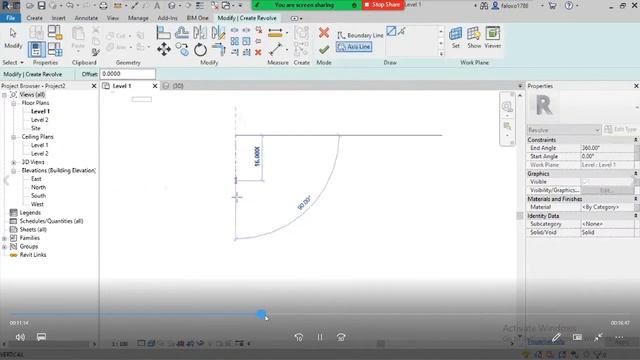The width and height of the screenshot is (640, 360).
Task: Select the Mirror Pick Axis tool
Action: click(200, 32)
